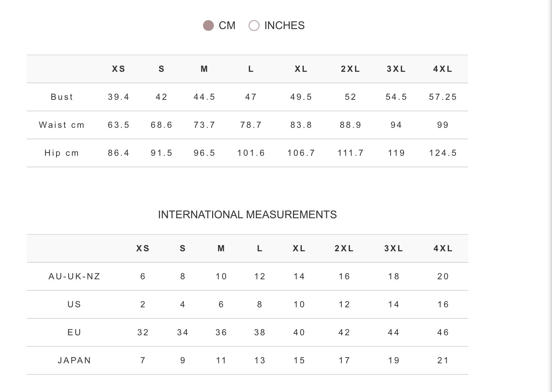Screen dimensions: 552x392
Task: Switch units to INCHES radio button
Action: pyautogui.click(x=254, y=25)
